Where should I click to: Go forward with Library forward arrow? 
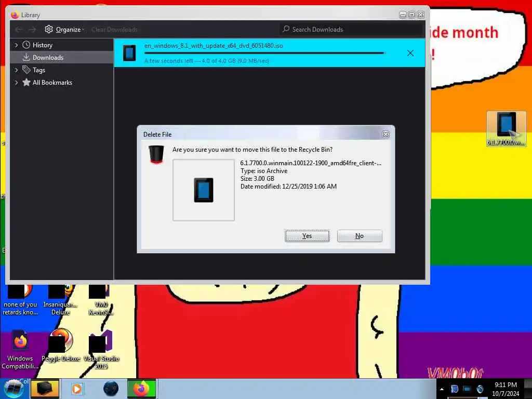pyautogui.click(x=32, y=30)
